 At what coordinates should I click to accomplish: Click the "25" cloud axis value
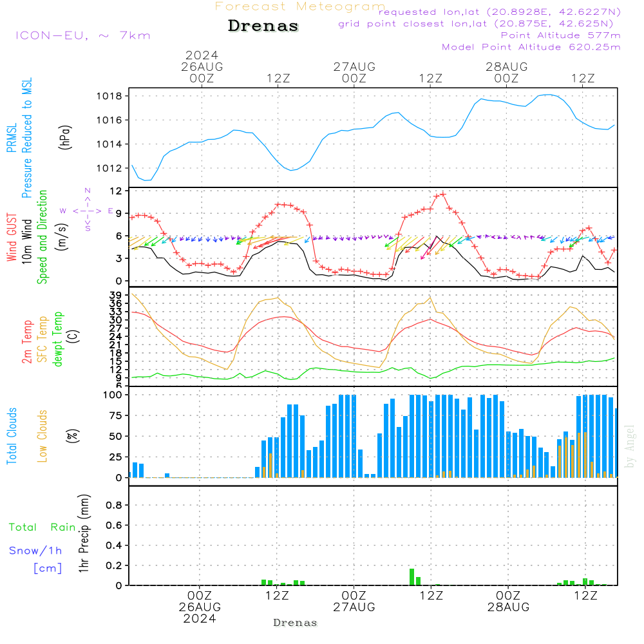pyautogui.click(x=116, y=457)
